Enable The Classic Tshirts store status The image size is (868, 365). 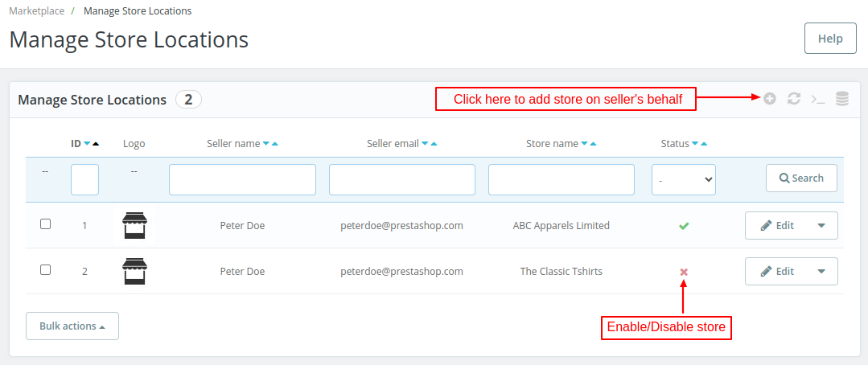(684, 272)
